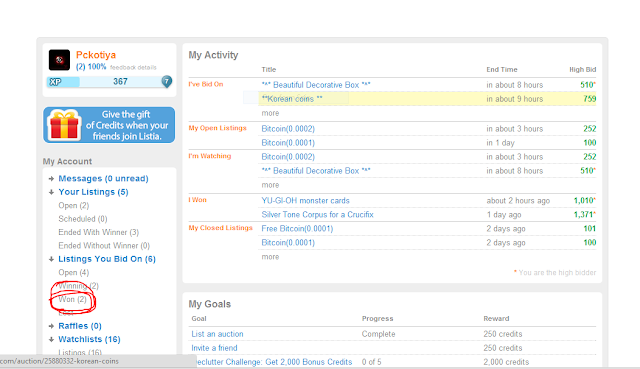Viewport: 640px width, 369px height.
Task: Open Bitcoin(0.0001) under My Closed Listings
Action: coord(288,242)
